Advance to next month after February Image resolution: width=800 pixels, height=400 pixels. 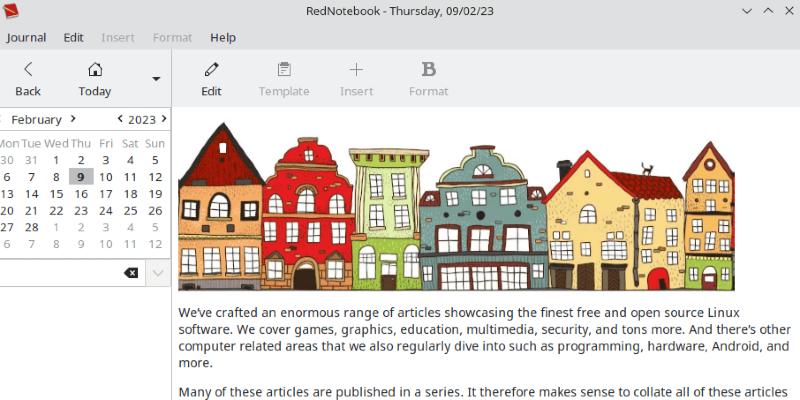pyautogui.click(x=73, y=118)
